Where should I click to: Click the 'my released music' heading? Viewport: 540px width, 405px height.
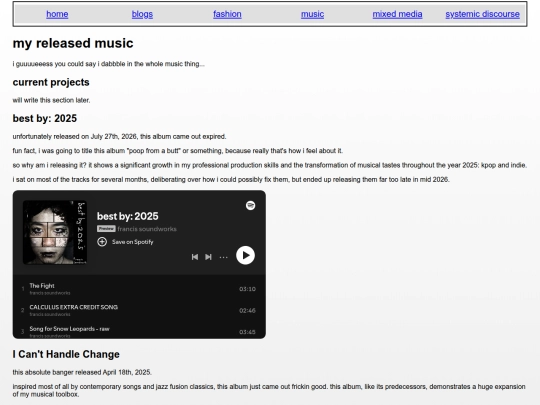tap(73, 43)
